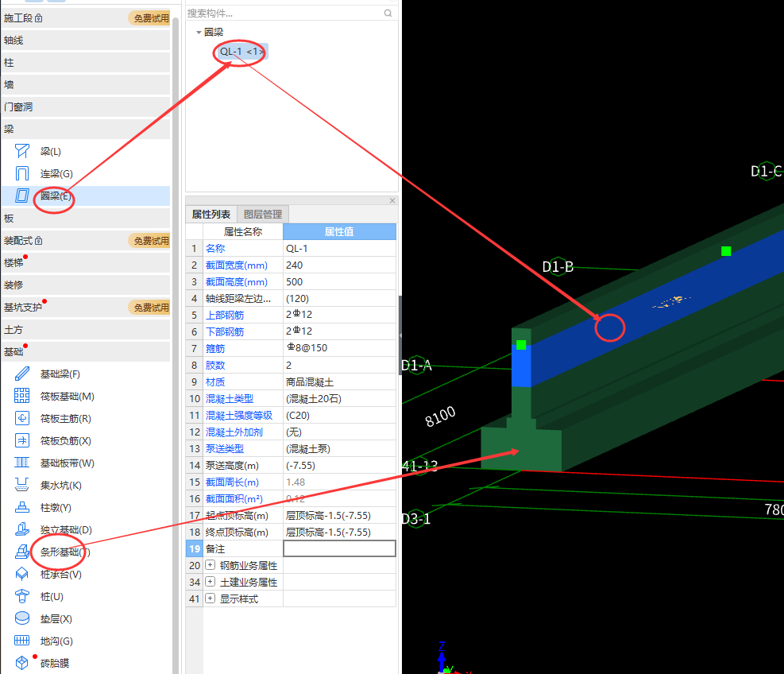The width and height of the screenshot is (784, 674).
Task: Select the 桩承台(V) pile cap icon
Action: click(x=22, y=574)
